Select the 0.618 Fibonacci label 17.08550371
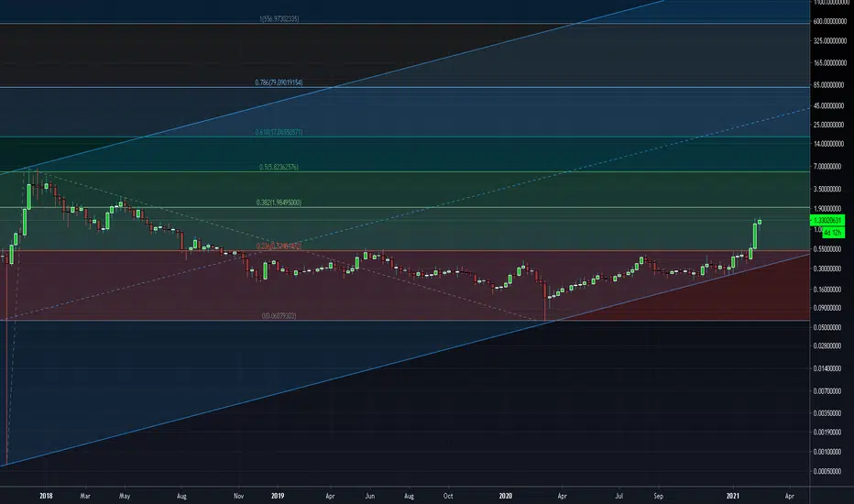 [x=279, y=132]
